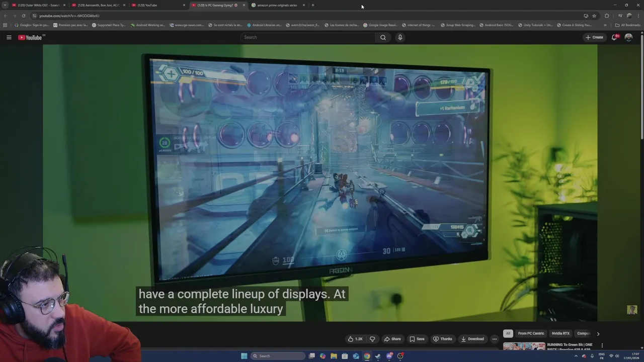Screen dimensions: 644x362
Task: Open Google Image Result bookmark
Action: click(380, 25)
